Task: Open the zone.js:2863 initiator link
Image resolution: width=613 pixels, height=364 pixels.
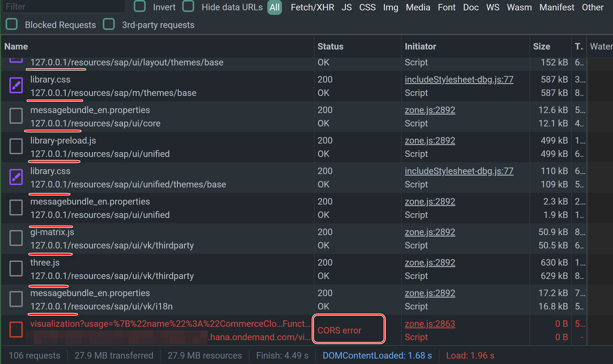Action: (430, 324)
